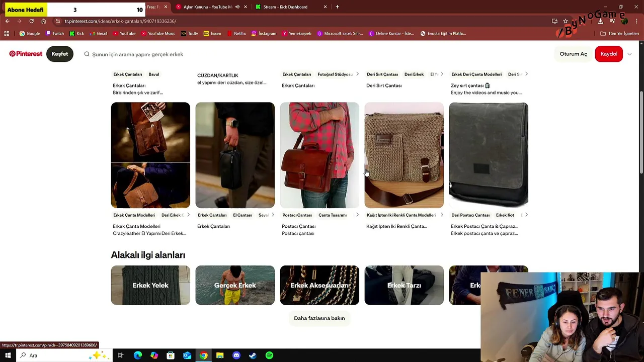Viewport: 644px width, 362px height.
Task: Open a new browser tab
Action: pos(337,7)
